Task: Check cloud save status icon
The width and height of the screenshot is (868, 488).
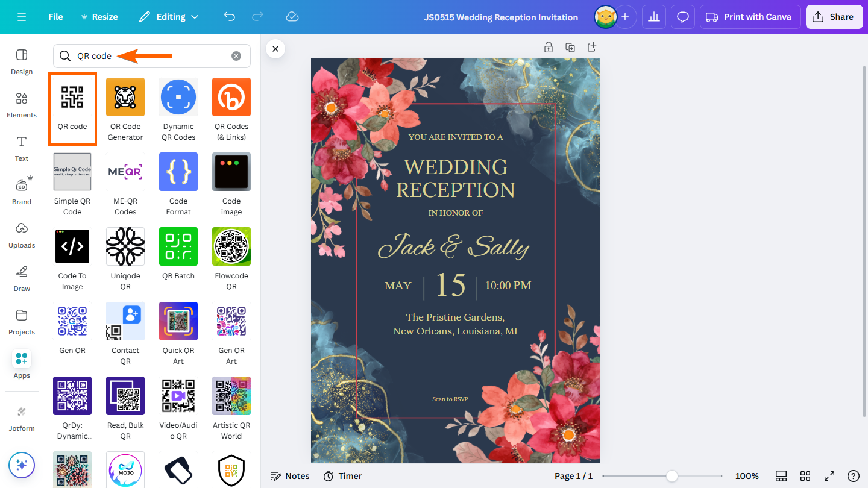Action: pyautogui.click(x=292, y=17)
